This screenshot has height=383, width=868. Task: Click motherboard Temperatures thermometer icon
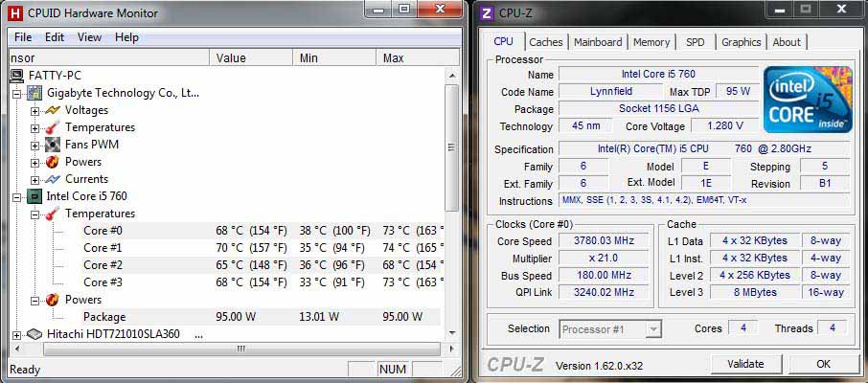tap(53, 127)
